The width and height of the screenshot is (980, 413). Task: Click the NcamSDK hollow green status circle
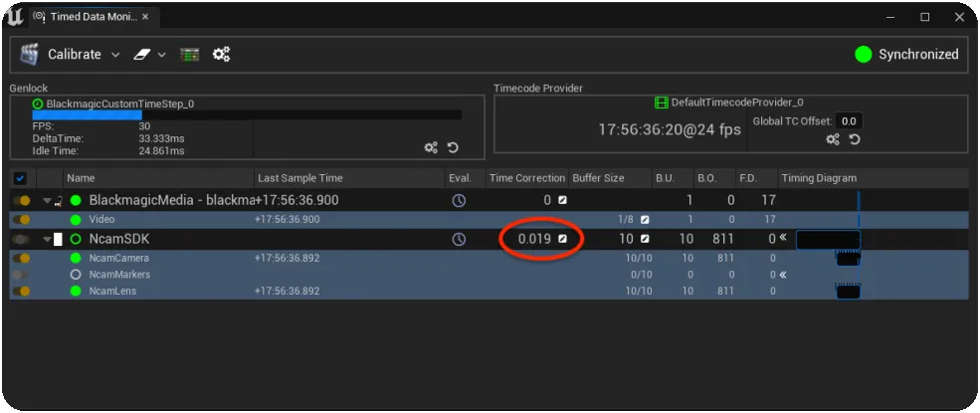pyautogui.click(x=76, y=239)
